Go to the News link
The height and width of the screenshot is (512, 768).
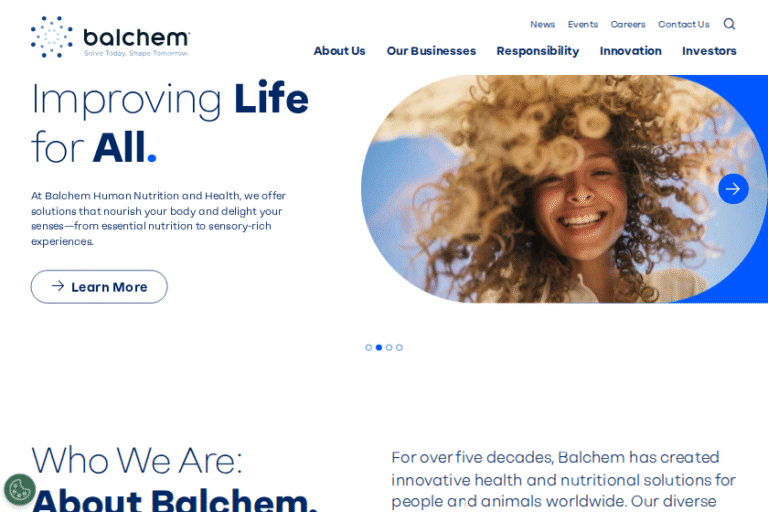[542, 24]
